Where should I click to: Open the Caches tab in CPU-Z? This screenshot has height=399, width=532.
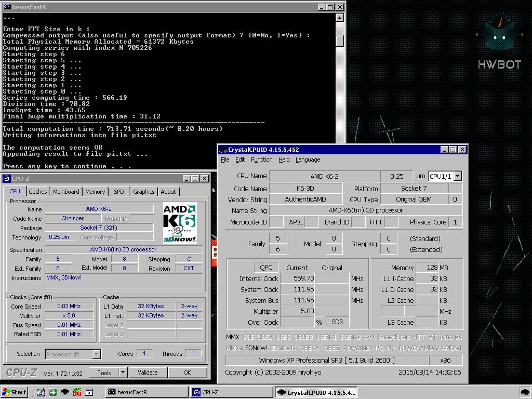click(x=37, y=192)
